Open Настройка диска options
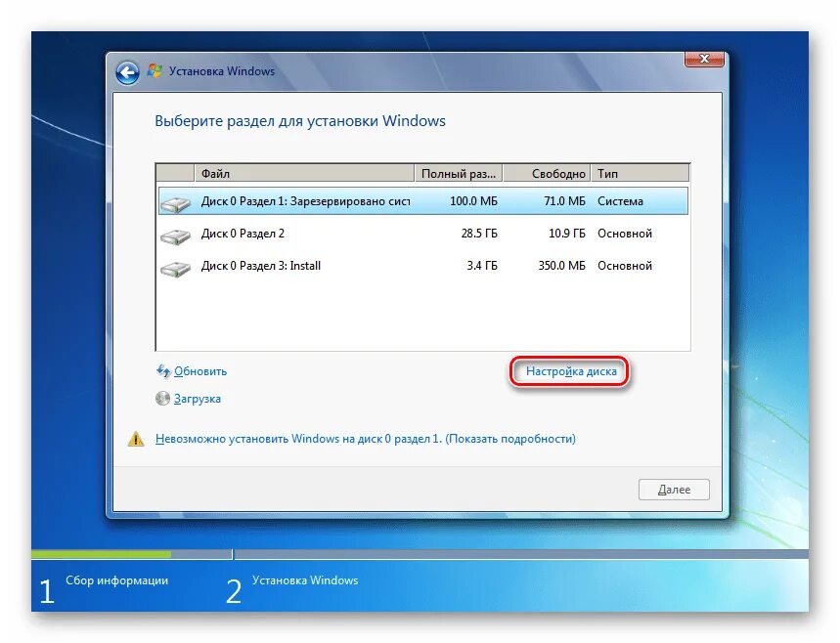 click(x=571, y=371)
